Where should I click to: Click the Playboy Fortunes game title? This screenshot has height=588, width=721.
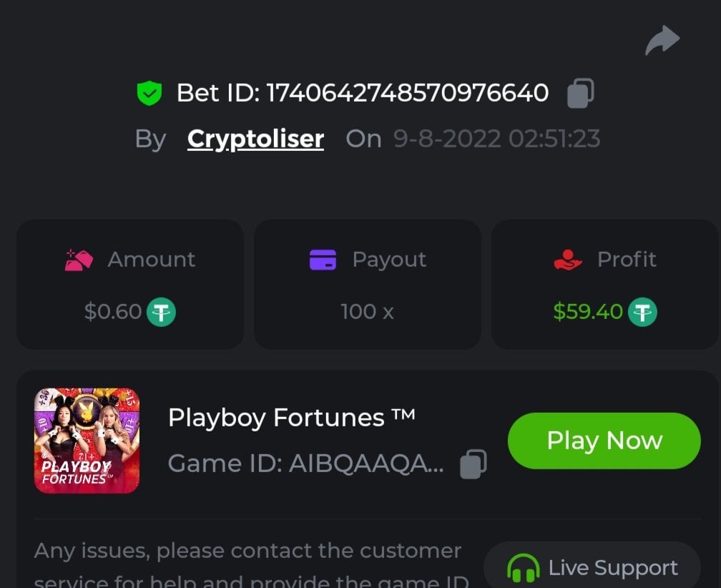(291, 417)
